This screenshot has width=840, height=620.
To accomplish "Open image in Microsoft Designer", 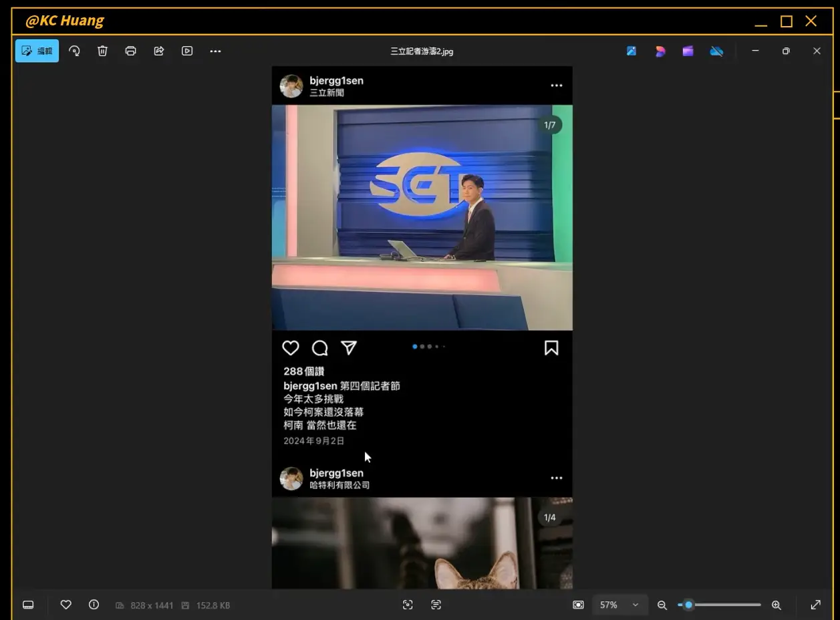I will (x=632, y=51).
